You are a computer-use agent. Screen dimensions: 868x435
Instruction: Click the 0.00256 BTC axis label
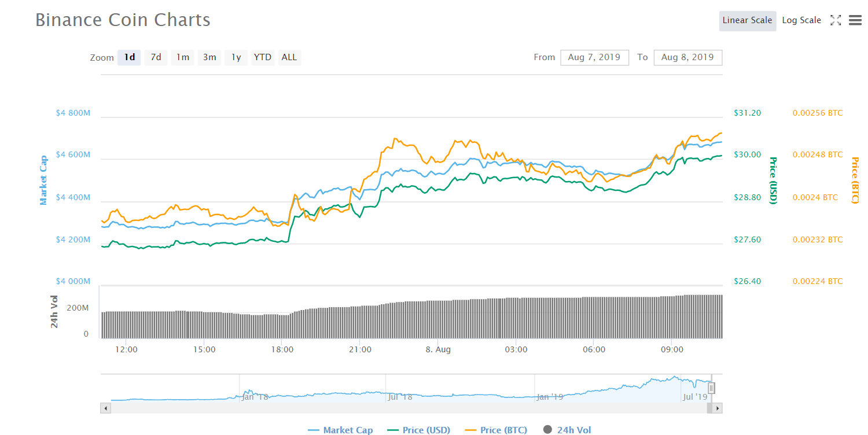click(x=818, y=113)
